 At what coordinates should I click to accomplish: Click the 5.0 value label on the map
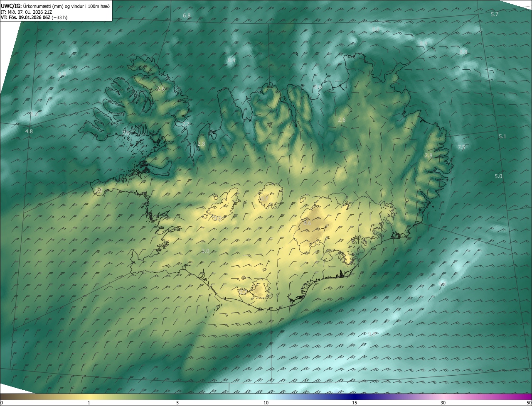tap(498, 176)
